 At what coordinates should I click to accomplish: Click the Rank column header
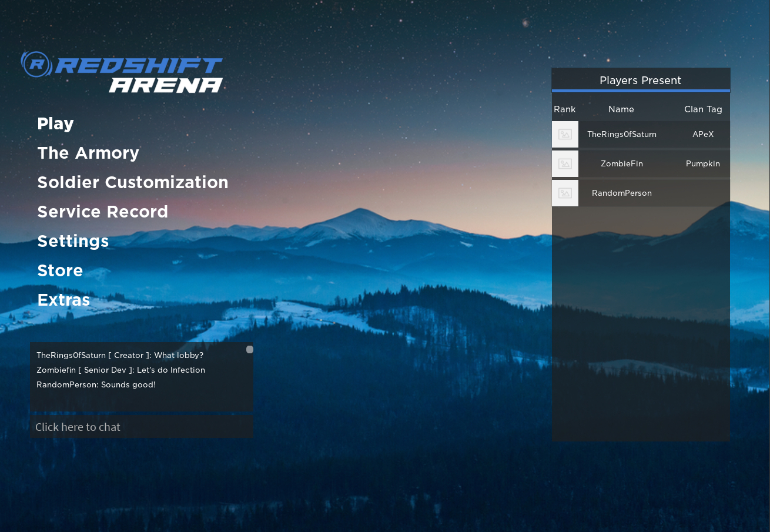(x=565, y=109)
